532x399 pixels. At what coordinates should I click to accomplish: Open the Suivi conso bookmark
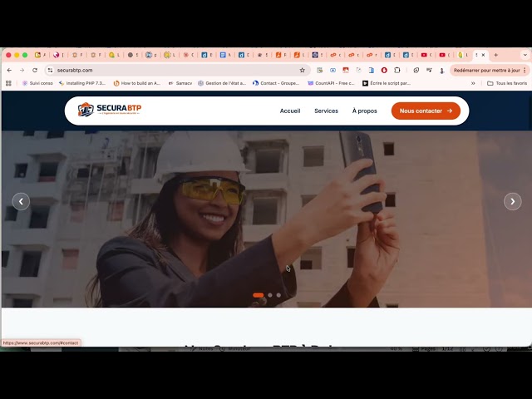tap(37, 83)
